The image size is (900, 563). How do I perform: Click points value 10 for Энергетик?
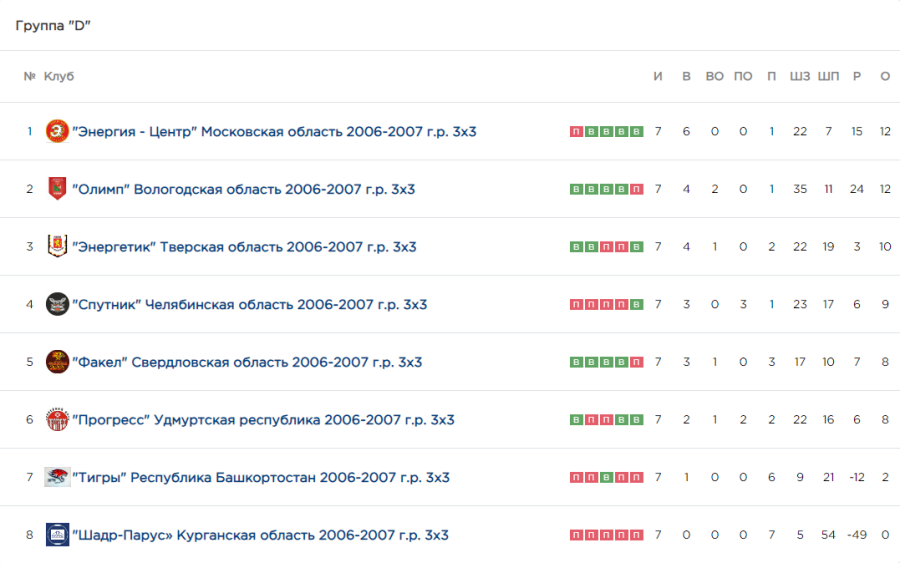click(885, 247)
